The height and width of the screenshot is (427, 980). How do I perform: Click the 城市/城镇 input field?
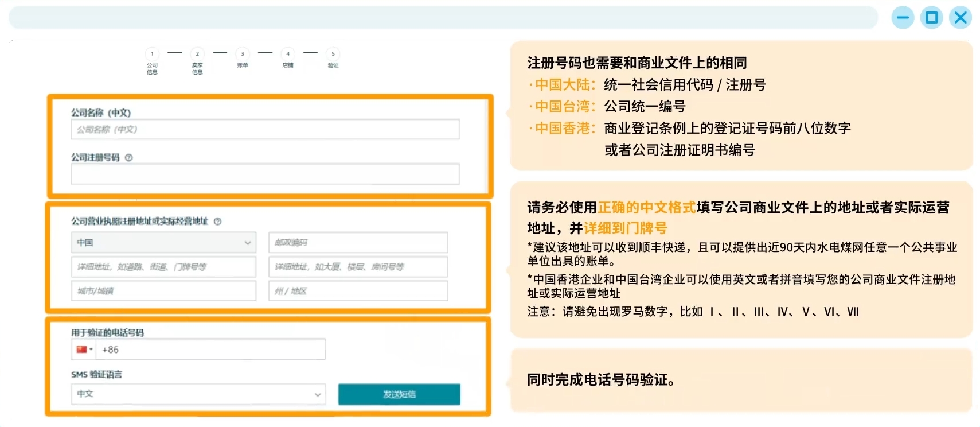[x=163, y=291]
